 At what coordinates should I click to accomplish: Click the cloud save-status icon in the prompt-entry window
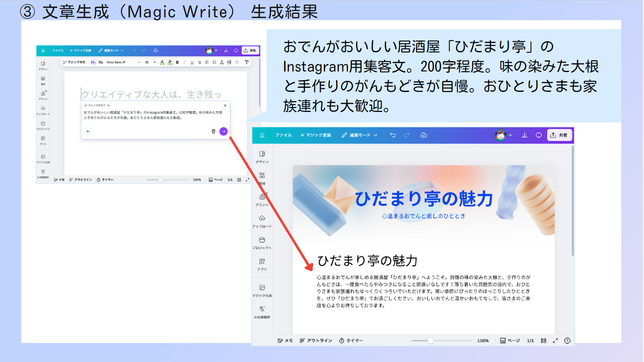click(x=156, y=50)
